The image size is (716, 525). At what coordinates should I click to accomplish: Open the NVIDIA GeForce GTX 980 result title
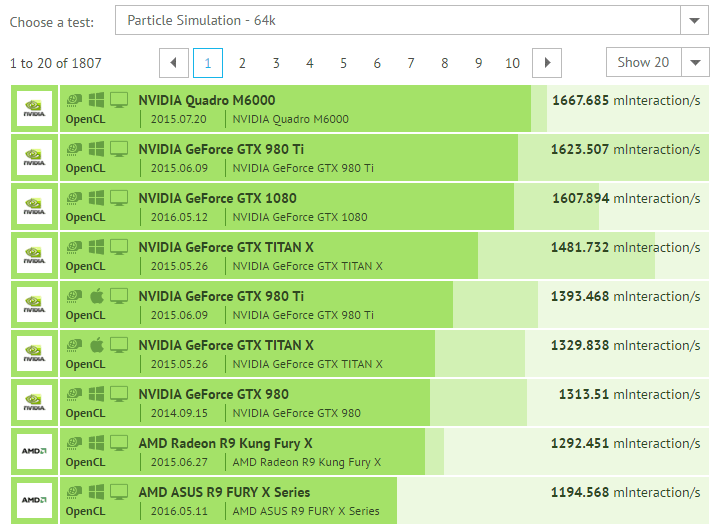click(x=213, y=394)
